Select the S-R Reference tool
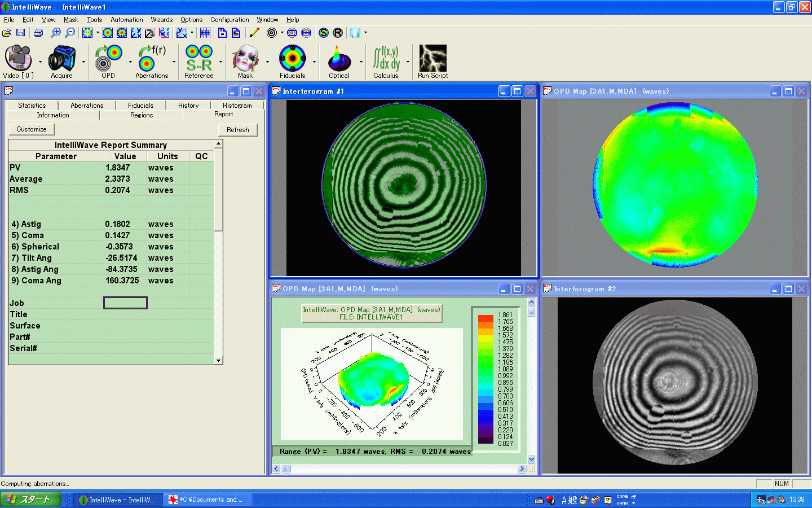This screenshot has height=508, width=812. [x=199, y=62]
